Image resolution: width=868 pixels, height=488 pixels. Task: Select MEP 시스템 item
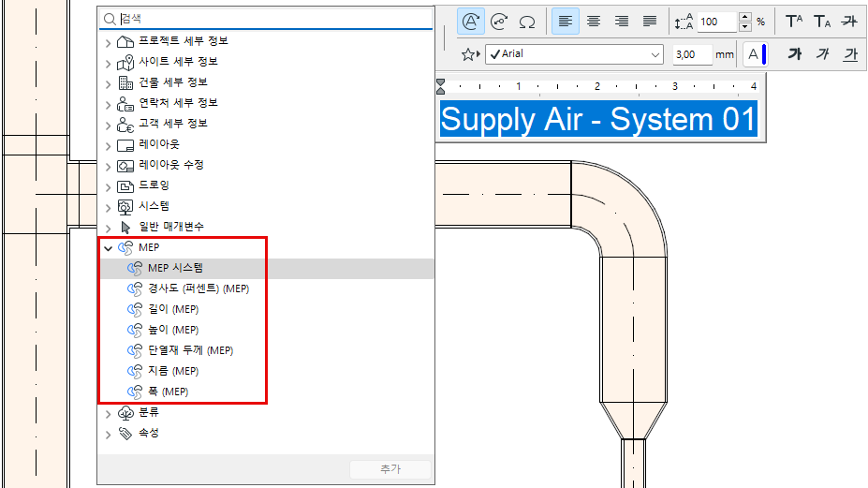coord(267,268)
